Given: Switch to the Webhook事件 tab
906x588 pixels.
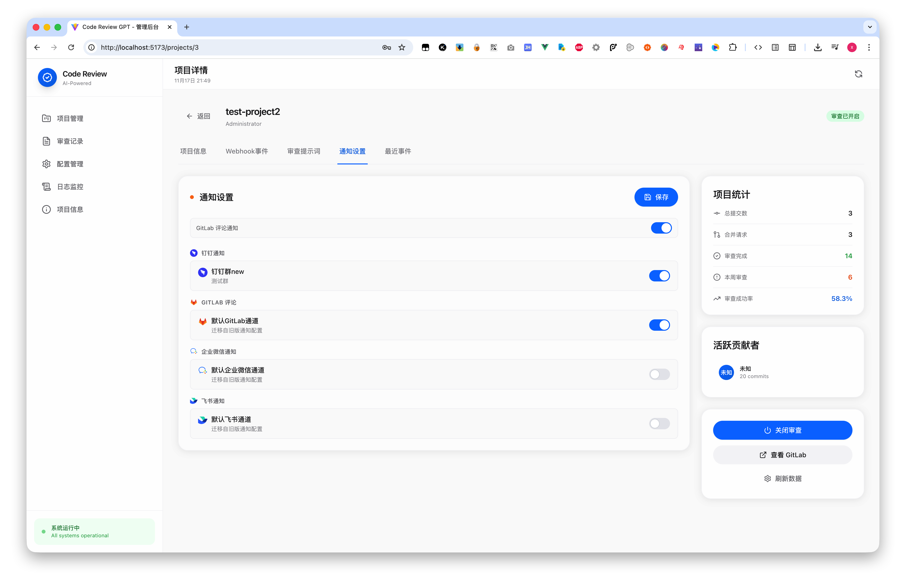Looking at the screenshot, I should point(247,151).
